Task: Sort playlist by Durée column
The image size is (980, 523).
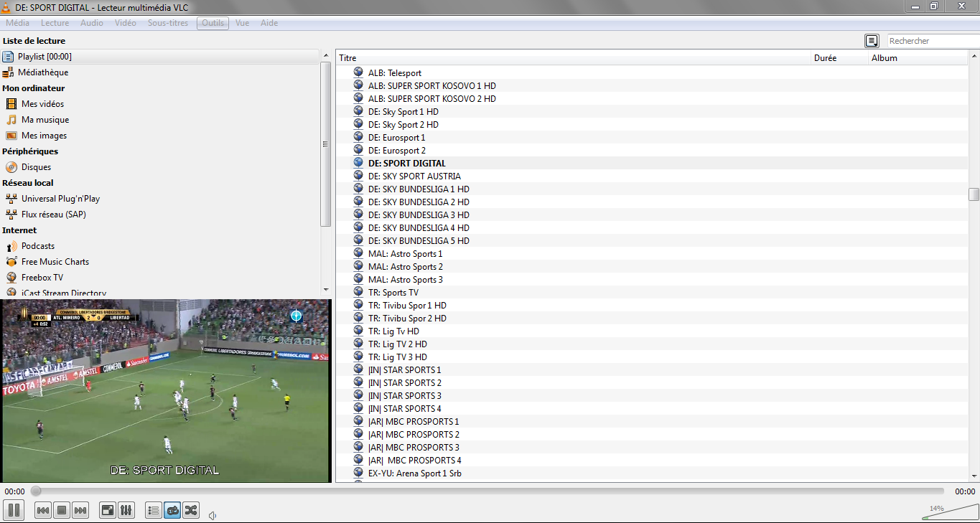Action: click(840, 58)
